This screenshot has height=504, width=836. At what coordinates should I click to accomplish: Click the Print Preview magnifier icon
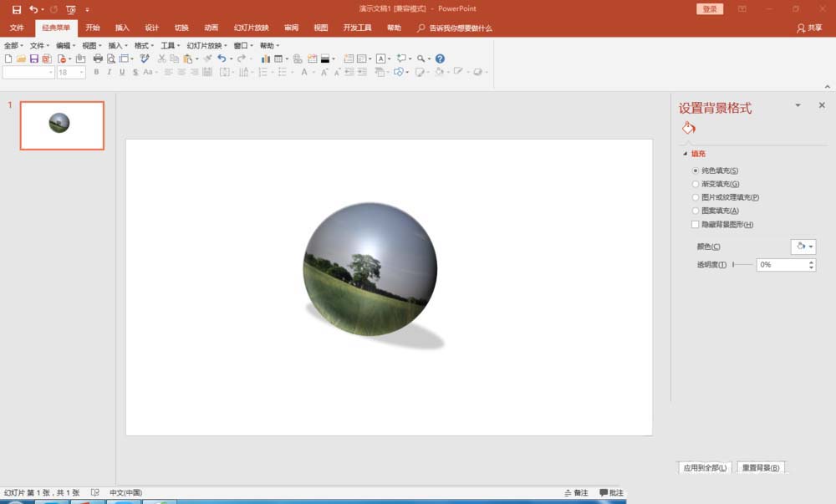[x=111, y=59]
